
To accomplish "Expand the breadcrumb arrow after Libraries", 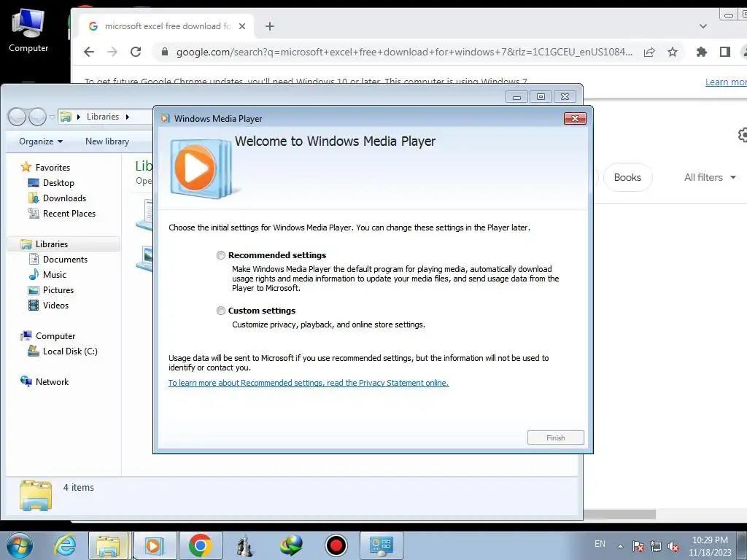I will click(127, 117).
